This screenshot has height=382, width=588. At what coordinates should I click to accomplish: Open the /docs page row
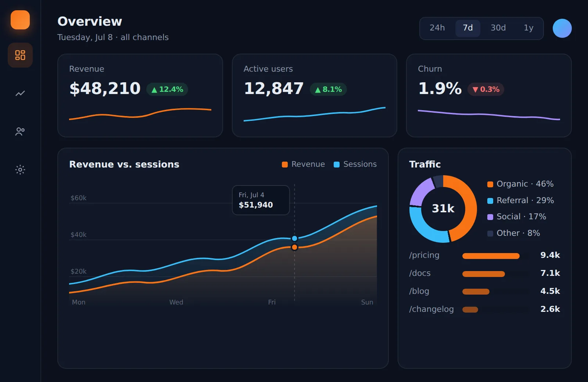(x=485, y=273)
